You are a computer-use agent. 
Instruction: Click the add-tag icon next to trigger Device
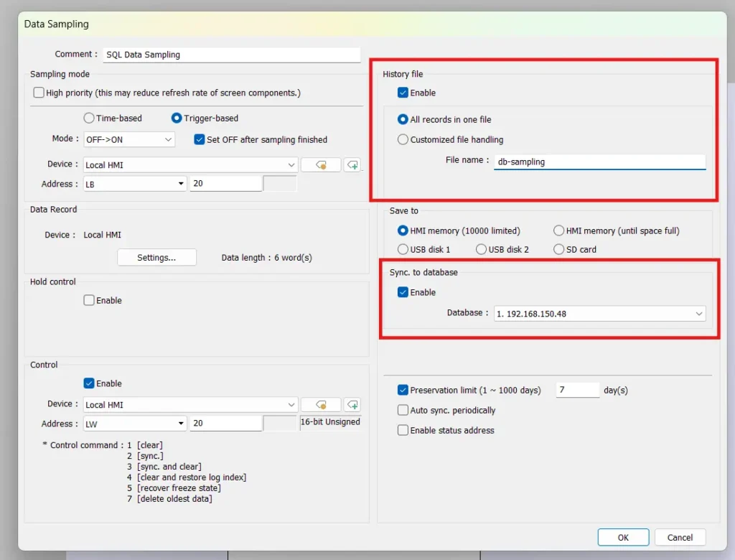point(352,164)
